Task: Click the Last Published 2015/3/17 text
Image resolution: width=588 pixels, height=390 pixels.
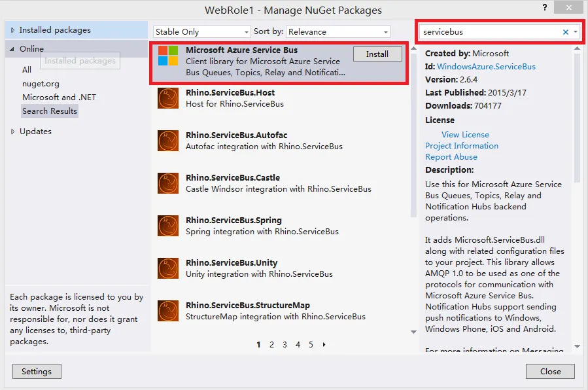Action: click(x=476, y=93)
